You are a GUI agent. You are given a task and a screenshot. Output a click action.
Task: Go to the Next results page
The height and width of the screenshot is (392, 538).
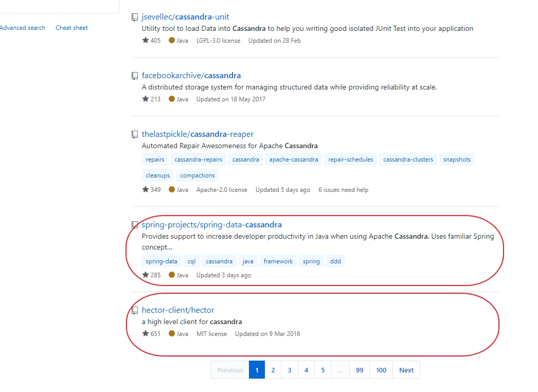click(406, 370)
